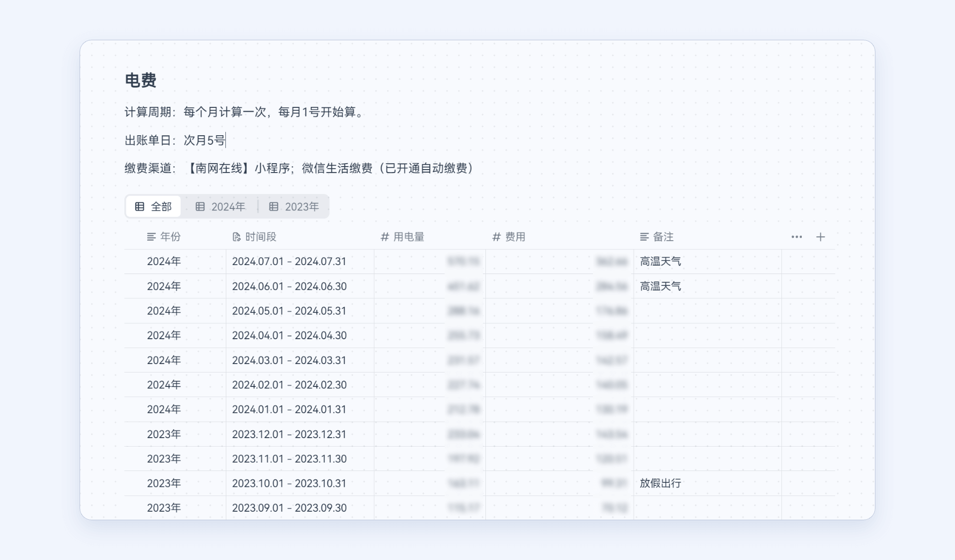Click 高温天气 note in the 2024.07 row
The image size is (955, 560).
point(660,262)
